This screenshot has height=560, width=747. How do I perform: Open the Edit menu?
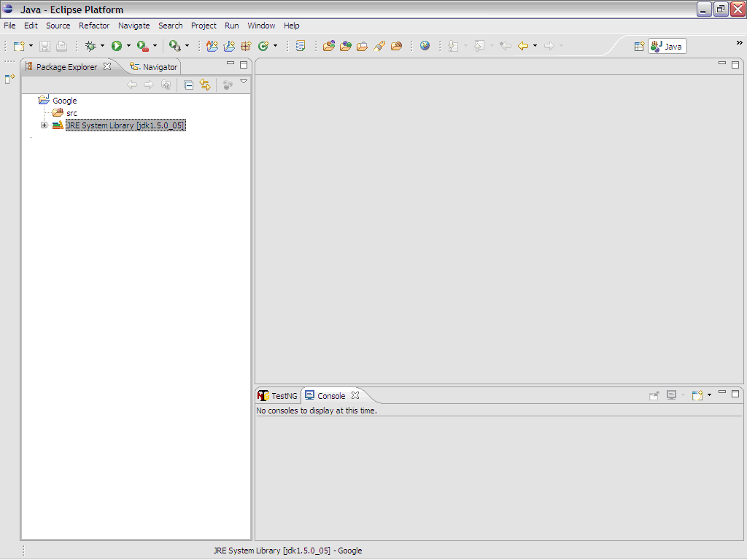(x=31, y=26)
